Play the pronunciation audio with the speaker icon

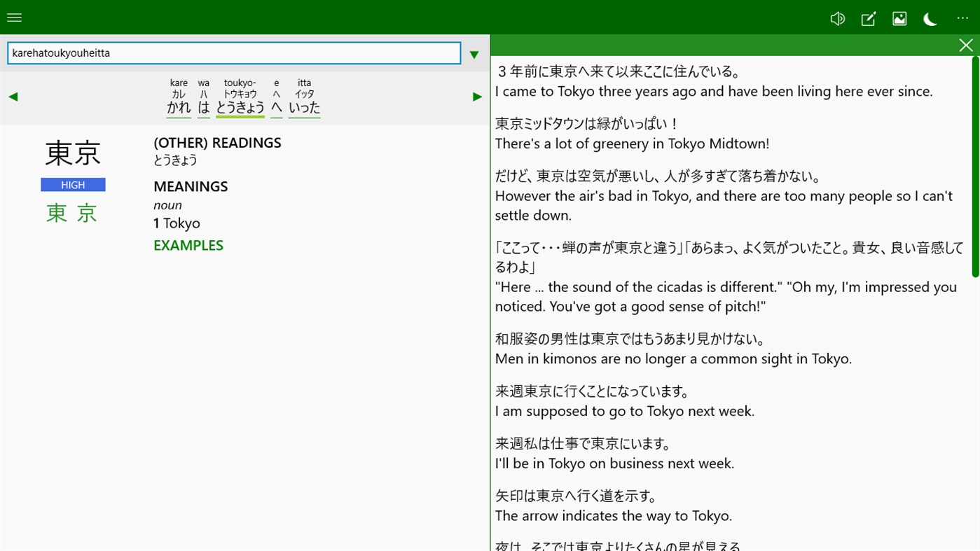click(837, 18)
